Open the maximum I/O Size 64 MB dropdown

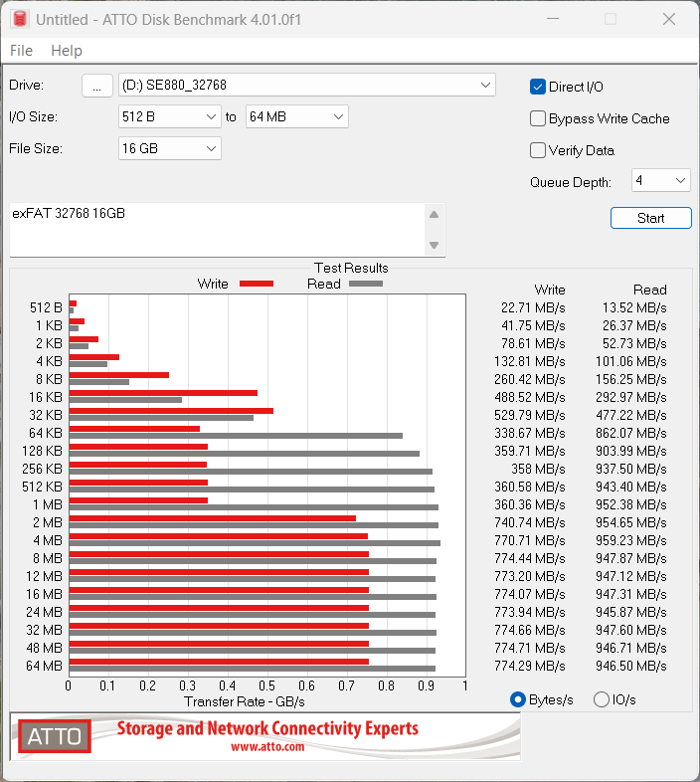(296, 116)
